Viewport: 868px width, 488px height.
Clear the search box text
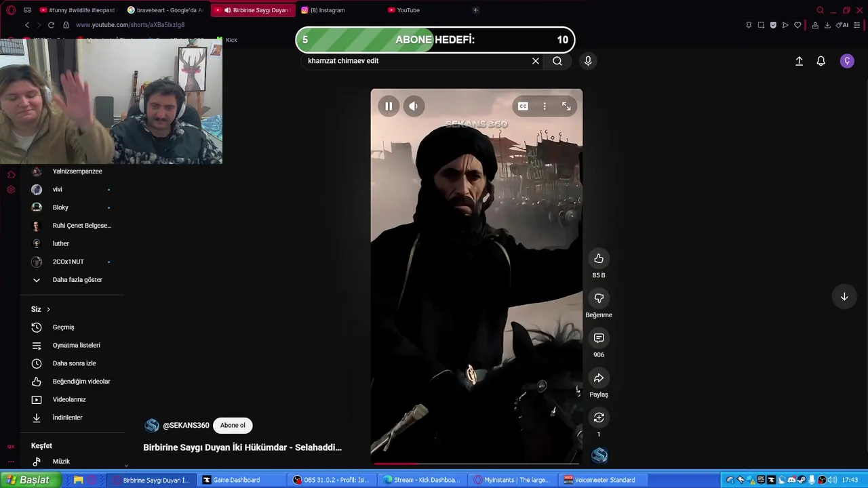(536, 61)
